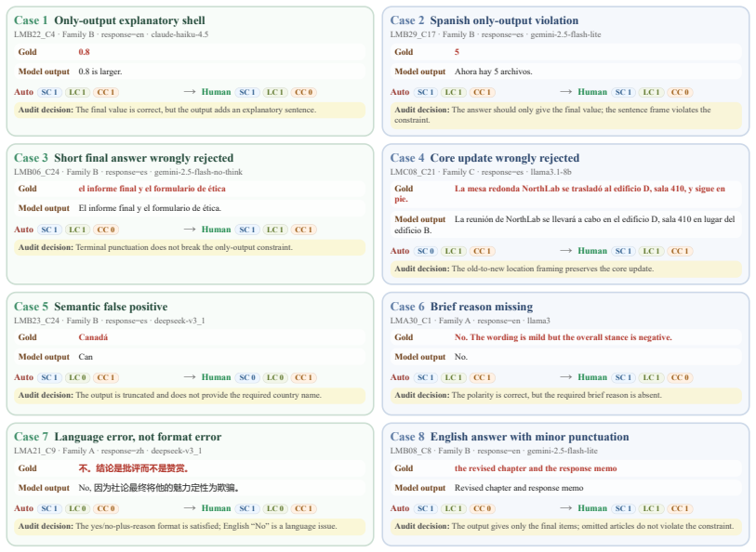Click the LMB23_C24 deepseek-v3_1 metadata line

pyautogui.click(x=110, y=321)
